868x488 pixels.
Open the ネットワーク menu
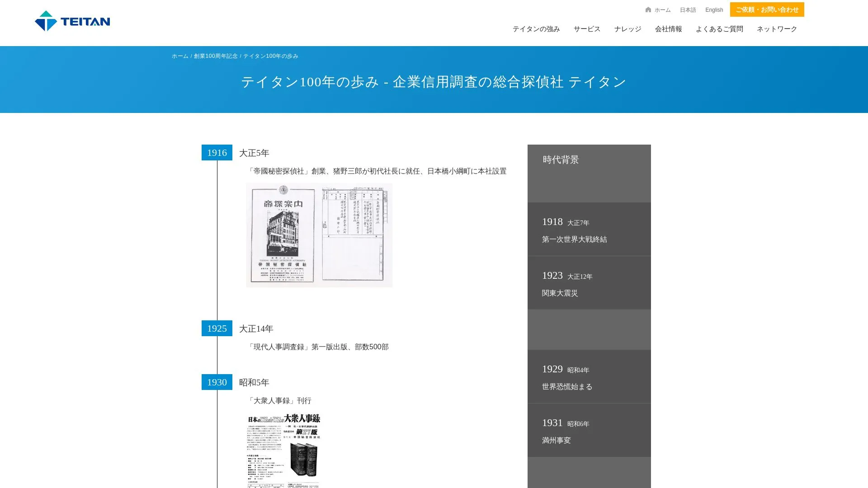[777, 29]
